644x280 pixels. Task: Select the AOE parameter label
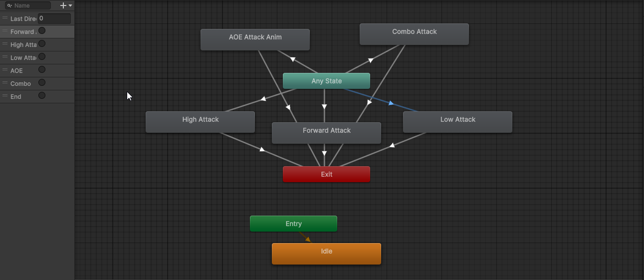pyautogui.click(x=16, y=71)
